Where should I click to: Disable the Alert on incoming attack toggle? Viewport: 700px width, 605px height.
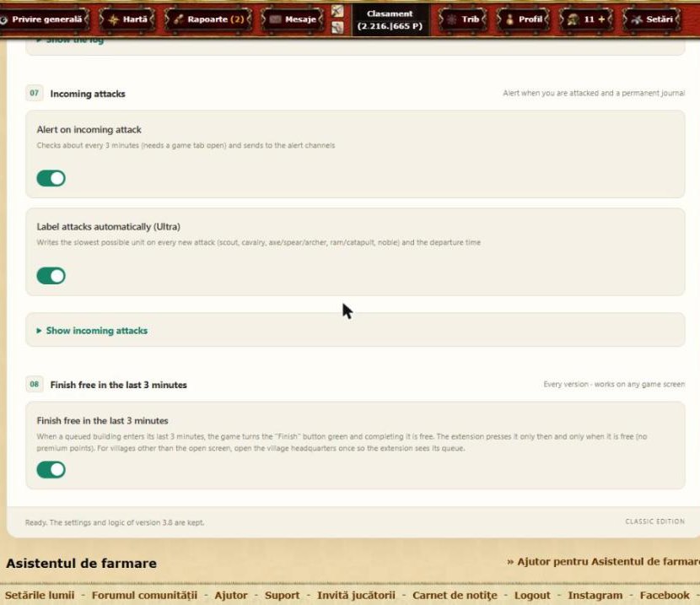click(x=51, y=178)
